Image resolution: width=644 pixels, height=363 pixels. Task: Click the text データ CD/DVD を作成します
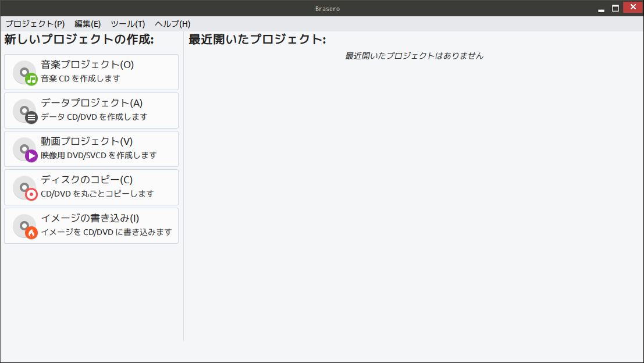pos(94,117)
